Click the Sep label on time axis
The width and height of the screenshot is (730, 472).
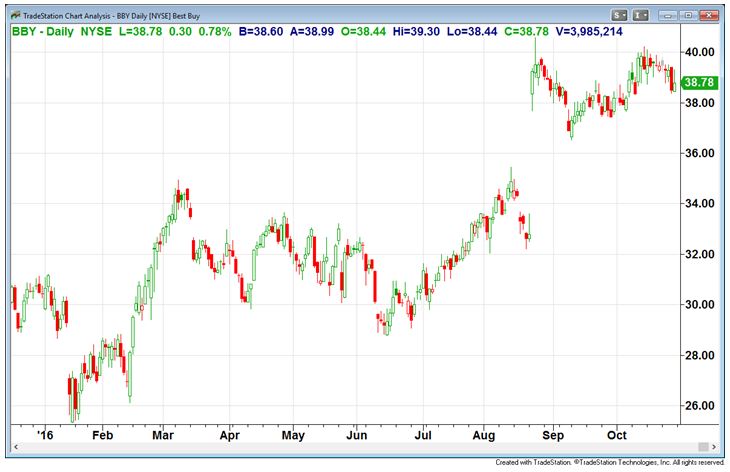(x=553, y=436)
